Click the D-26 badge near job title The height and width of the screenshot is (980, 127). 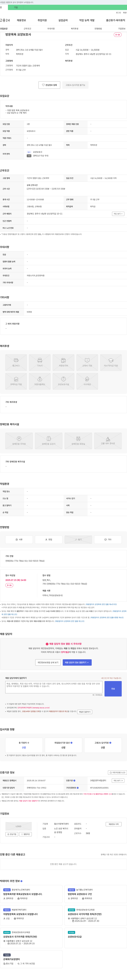(x=117, y=35)
